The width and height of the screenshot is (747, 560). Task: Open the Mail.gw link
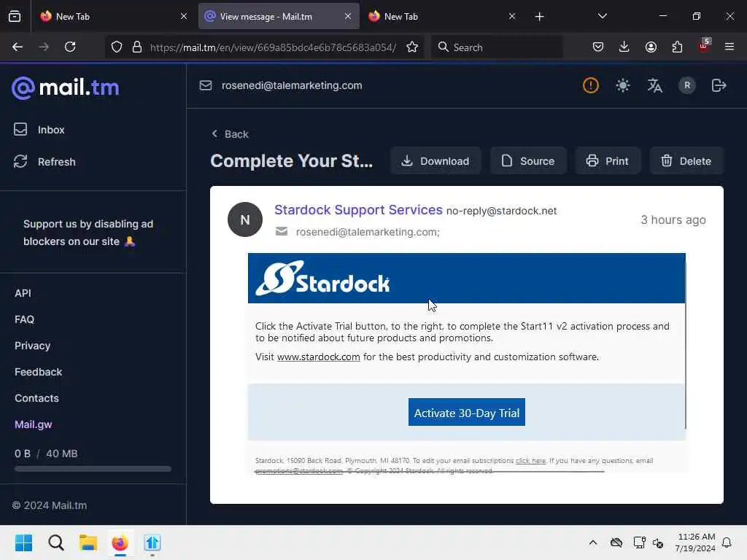point(34,424)
